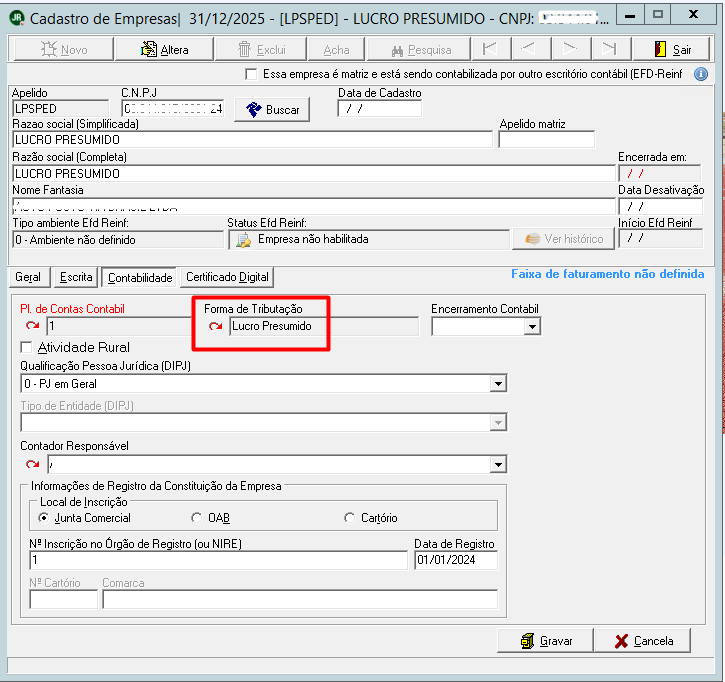The image size is (725, 682).
Task: Click red arrow beside Forma de Tributação
Action: pos(215,326)
